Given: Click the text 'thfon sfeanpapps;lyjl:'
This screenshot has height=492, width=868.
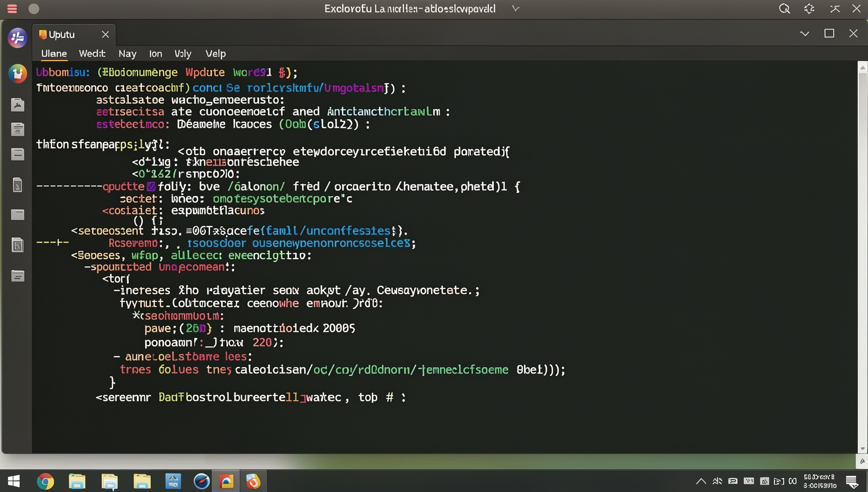Looking at the screenshot, I should coord(103,144).
